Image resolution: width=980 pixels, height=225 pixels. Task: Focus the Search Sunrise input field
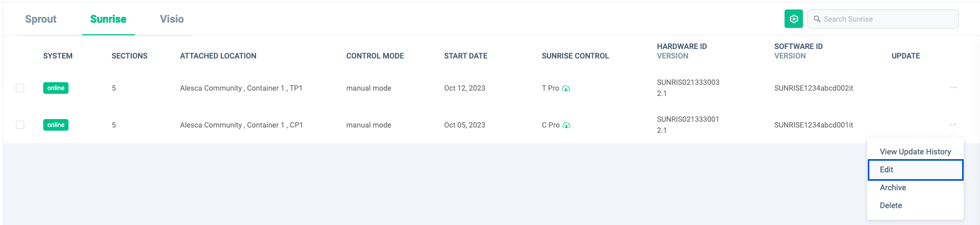click(x=883, y=19)
